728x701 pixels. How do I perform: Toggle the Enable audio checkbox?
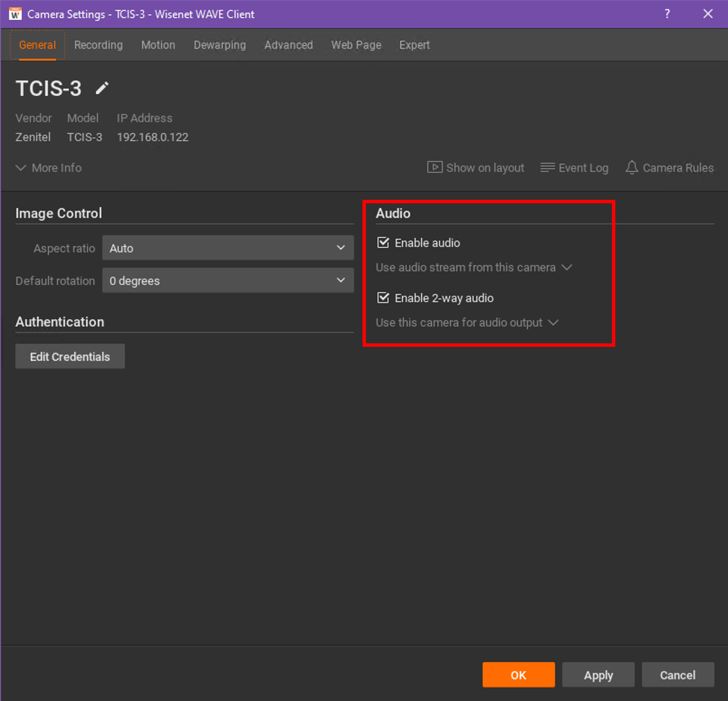[383, 243]
